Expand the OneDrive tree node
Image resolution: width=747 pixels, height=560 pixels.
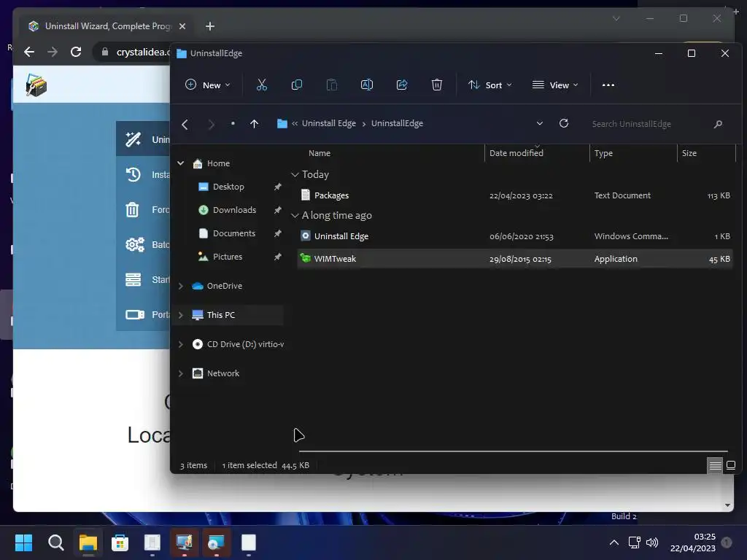coord(181,286)
